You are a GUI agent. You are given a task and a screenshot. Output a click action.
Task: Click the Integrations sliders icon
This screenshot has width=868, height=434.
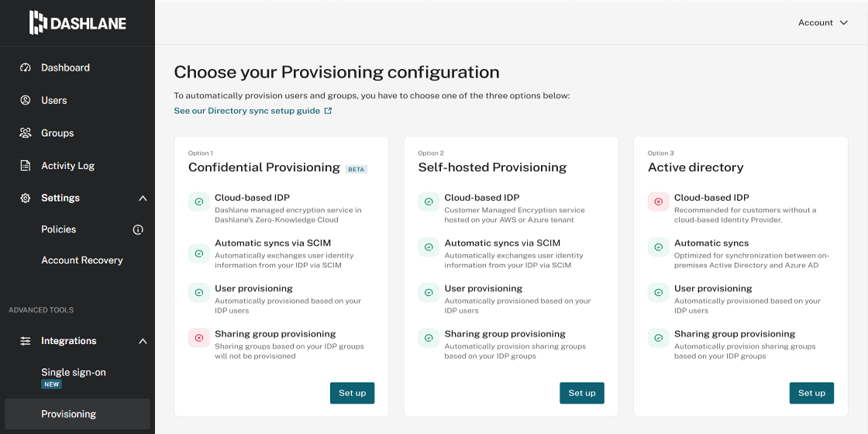click(26, 341)
